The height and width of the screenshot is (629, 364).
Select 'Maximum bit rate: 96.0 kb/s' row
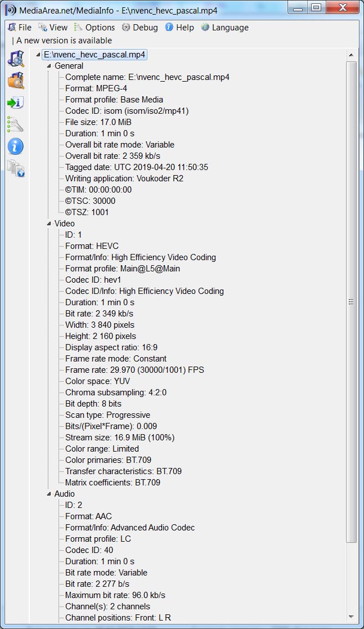click(x=115, y=595)
